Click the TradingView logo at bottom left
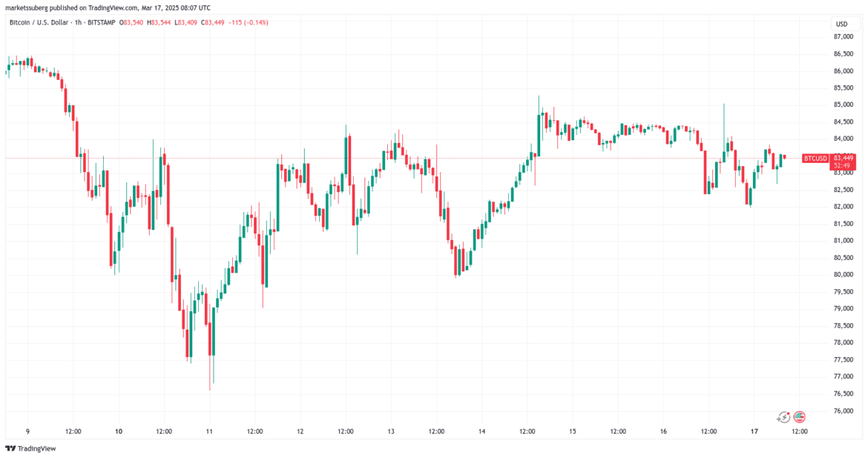This screenshot has height=458, width=868. pos(30,448)
